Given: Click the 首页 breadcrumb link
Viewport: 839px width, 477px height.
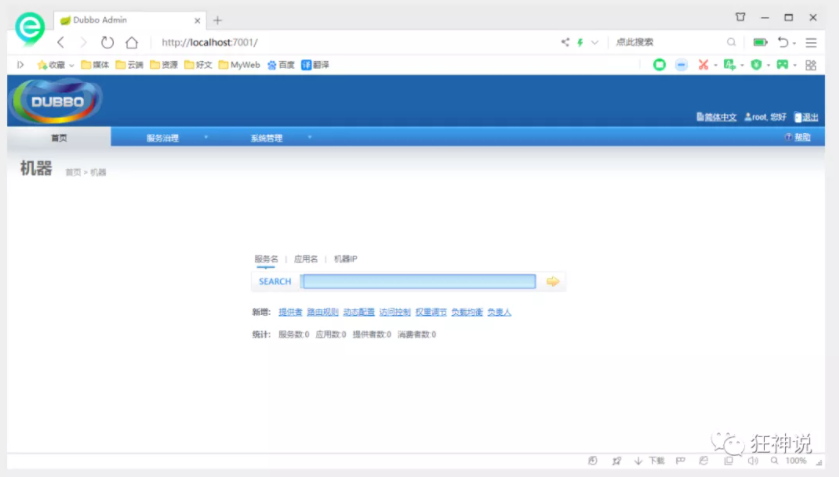Looking at the screenshot, I should (x=73, y=172).
